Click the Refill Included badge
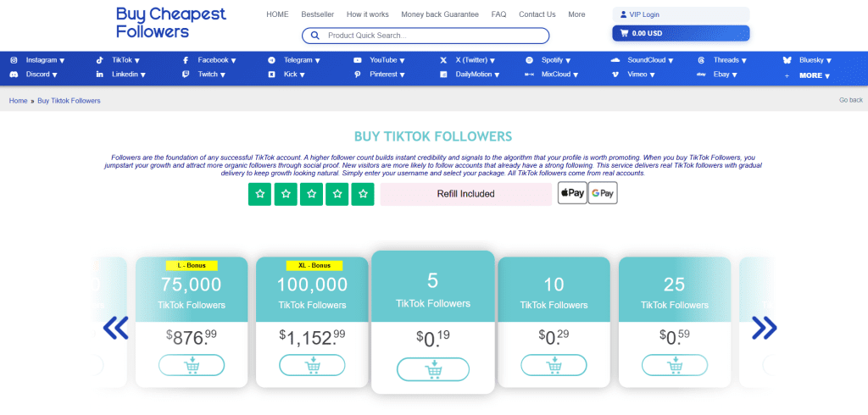Image resolution: width=868 pixels, height=415 pixels. (x=465, y=194)
